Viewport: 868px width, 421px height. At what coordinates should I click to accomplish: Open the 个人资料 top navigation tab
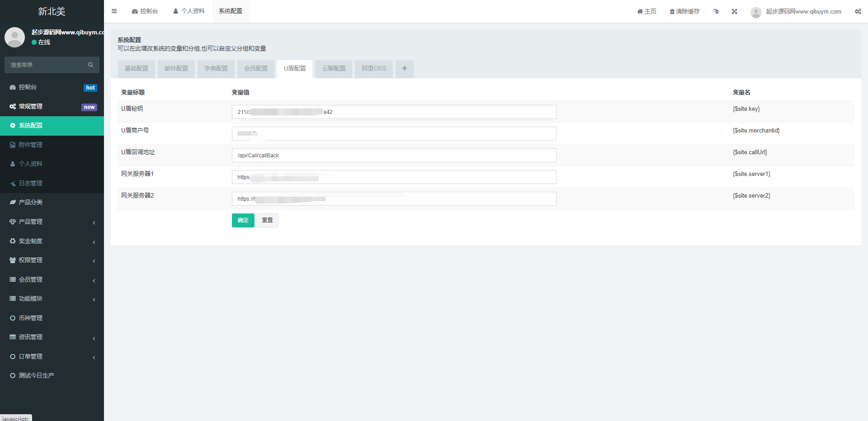click(x=189, y=11)
